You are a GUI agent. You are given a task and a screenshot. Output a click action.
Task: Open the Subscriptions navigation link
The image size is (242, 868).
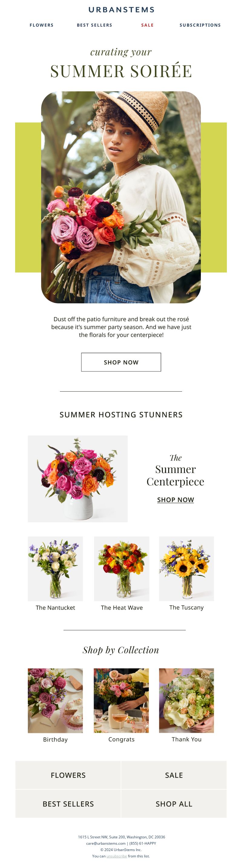point(200,25)
